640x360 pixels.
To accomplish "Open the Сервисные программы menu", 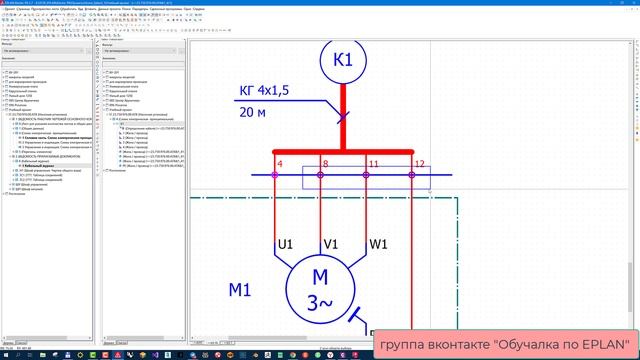I will tap(165, 9).
